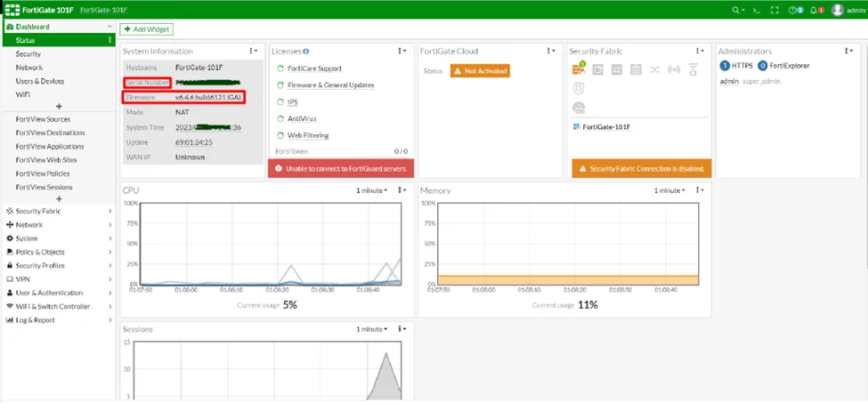The image size is (868, 403).
Task: Click the Add Widget button
Action: pos(147,29)
